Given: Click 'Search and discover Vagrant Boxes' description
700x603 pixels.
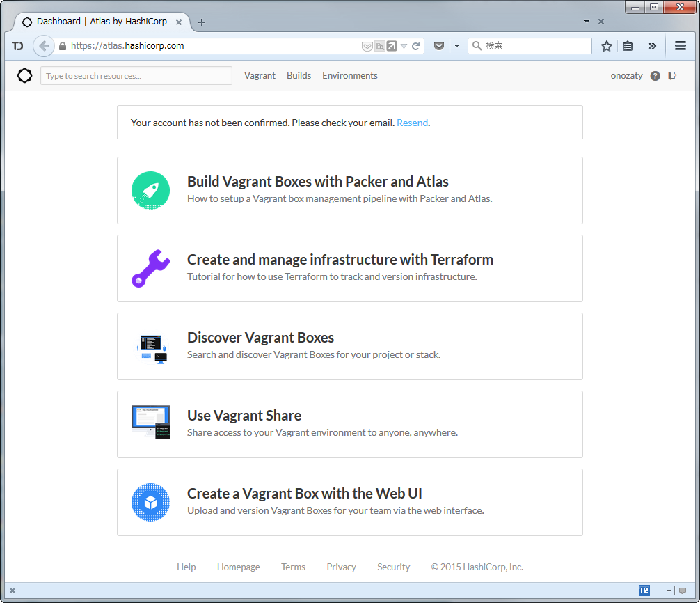Looking at the screenshot, I should 313,354.
